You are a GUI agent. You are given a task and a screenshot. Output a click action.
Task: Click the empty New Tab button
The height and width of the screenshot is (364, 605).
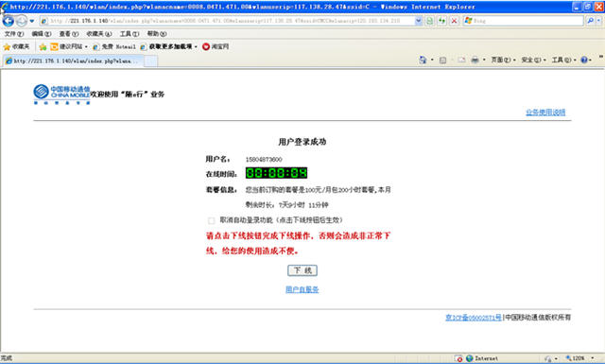click(x=151, y=61)
